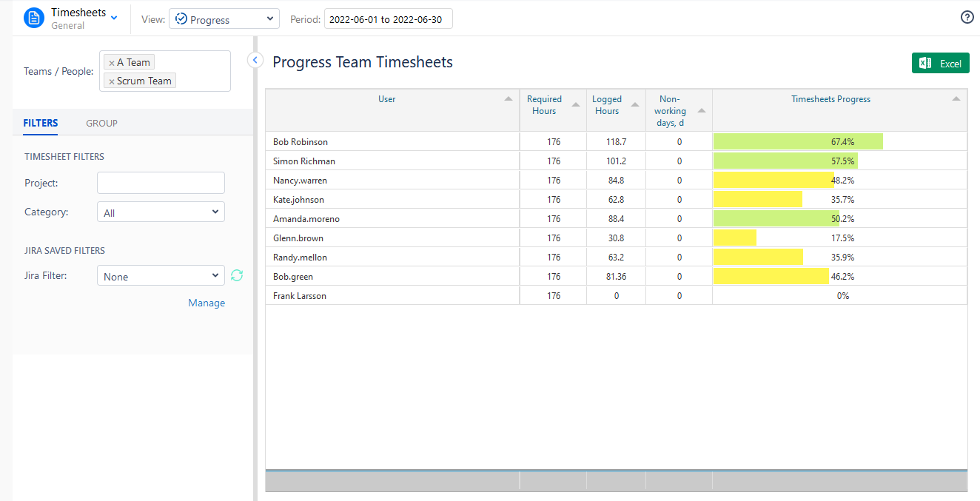Click Bob Robinson's 67.4% progress bar

click(798, 141)
